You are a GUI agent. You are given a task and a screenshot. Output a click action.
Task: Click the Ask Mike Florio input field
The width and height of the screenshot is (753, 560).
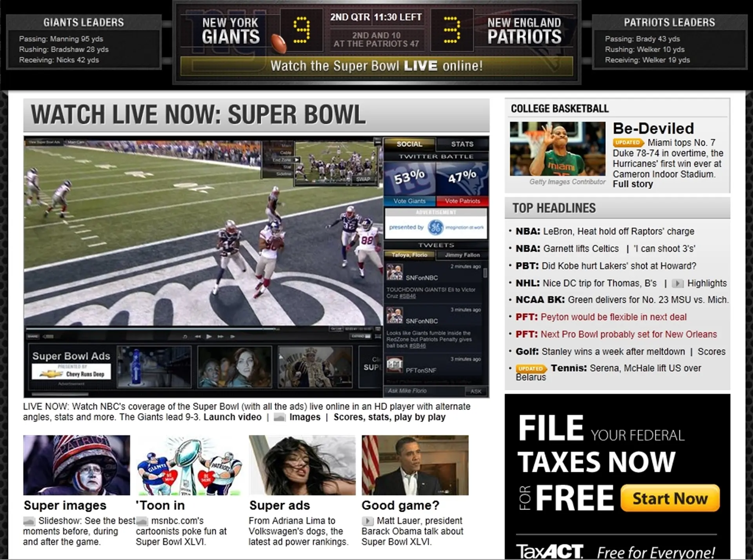(424, 391)
